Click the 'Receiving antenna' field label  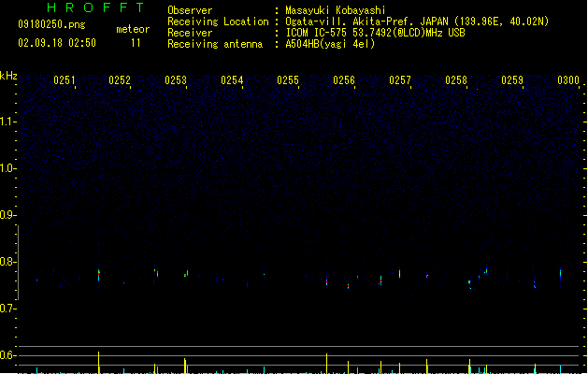coord(215,44)
